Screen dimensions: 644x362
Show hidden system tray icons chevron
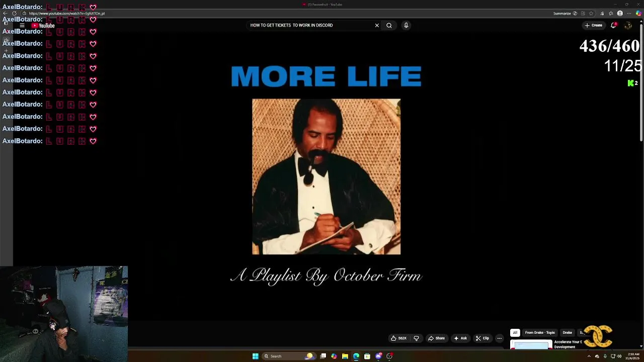pyautogui.click(x=589, y=356)
